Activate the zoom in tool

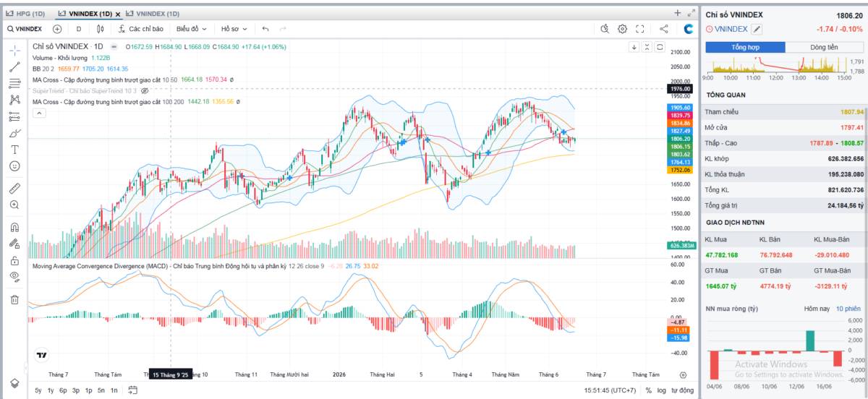[x=14, y=205]
